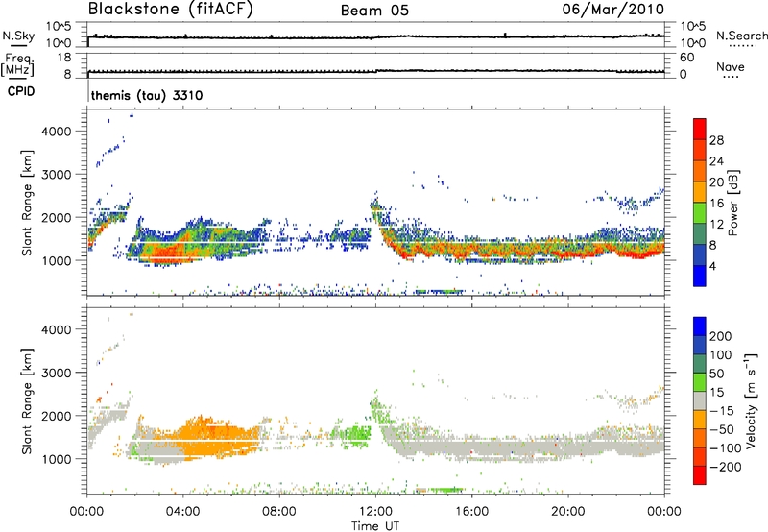This screenshot has height=532, width=768.
Task: Click the 3000 tick label on the power panel
Action: 57,175
